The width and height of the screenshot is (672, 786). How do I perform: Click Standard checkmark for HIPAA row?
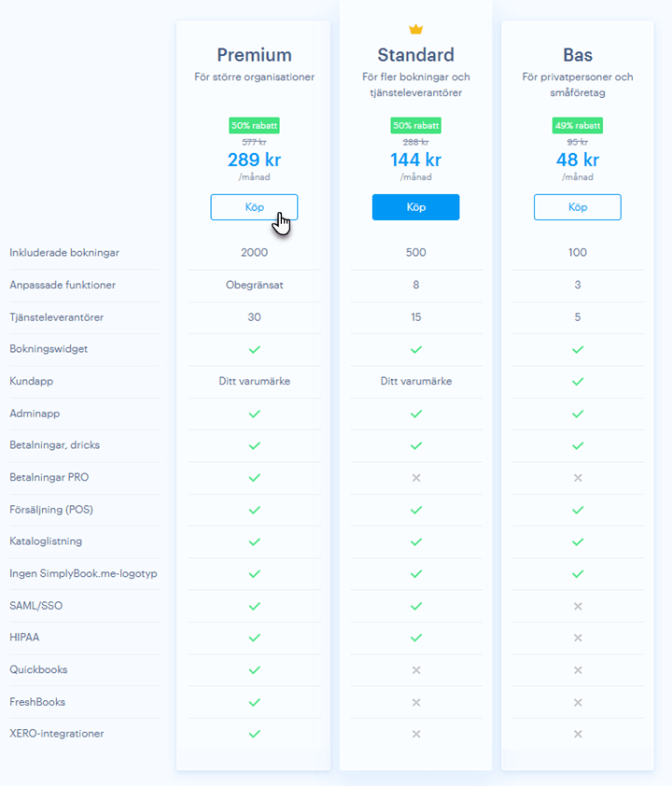coord(416,638)
